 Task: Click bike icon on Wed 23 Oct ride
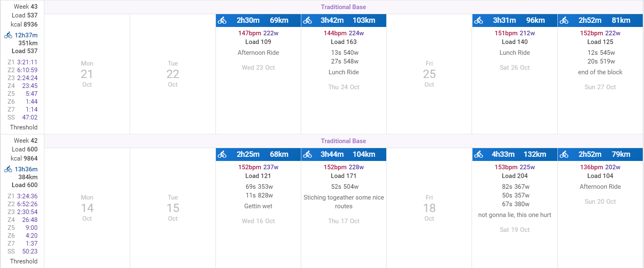tap(222, 20)
